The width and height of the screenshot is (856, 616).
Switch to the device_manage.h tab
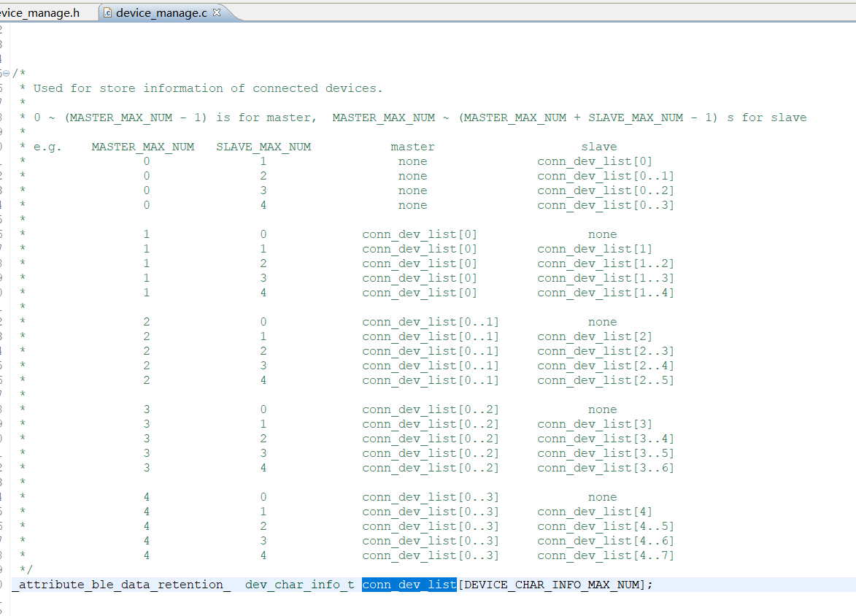point(40,12)
